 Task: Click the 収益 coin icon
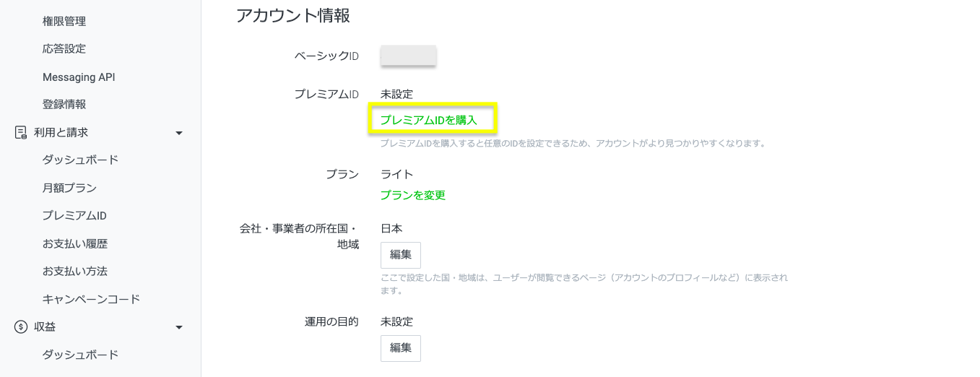coord(21,327)
